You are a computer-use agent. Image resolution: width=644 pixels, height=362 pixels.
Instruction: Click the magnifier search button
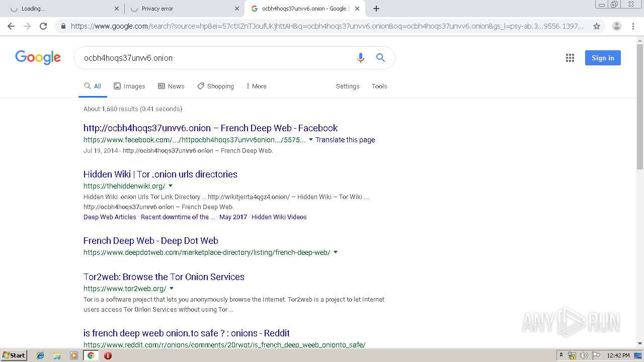[x=381, y=58]
